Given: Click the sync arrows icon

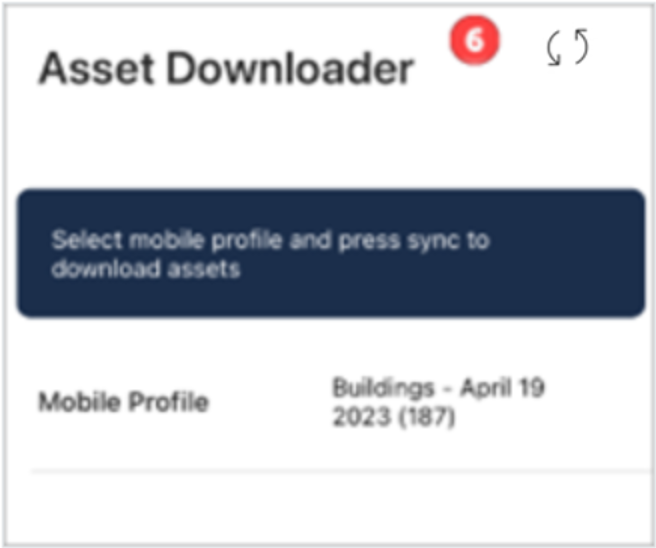Looking at the screenshot, I should pyautogui.click(x=567, y=47).
